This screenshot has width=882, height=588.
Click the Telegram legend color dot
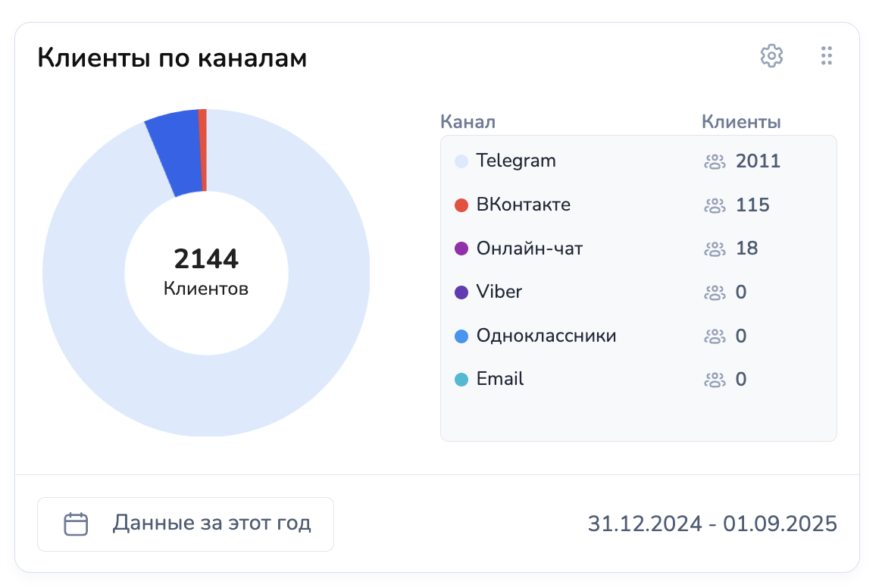click(461, 161)
